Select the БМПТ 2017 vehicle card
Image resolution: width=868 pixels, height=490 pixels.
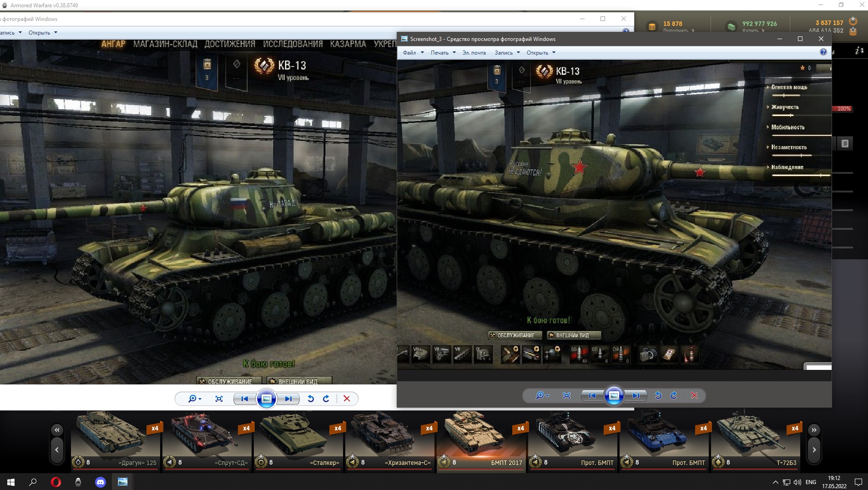pos(481,441)
